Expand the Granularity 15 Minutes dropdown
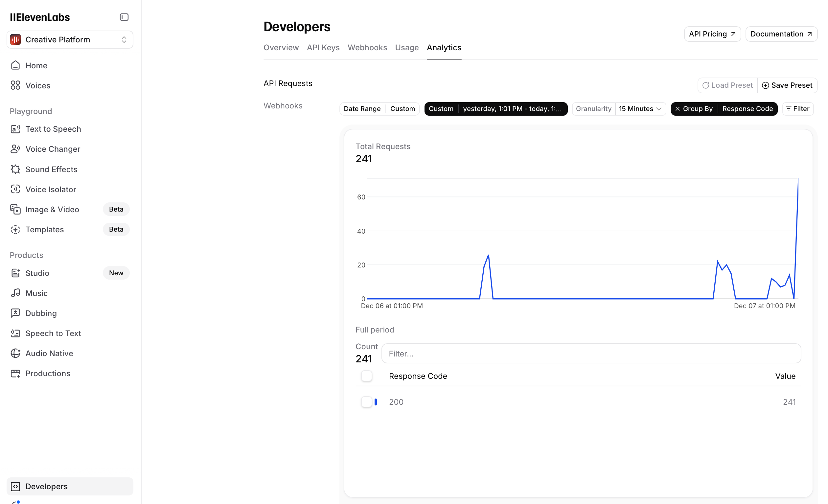828x504 pixels. tap(640, 109)
